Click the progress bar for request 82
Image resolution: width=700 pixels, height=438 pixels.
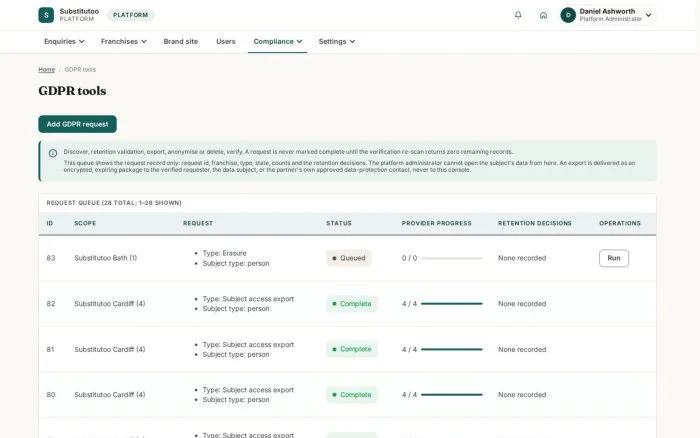point(451,304)
